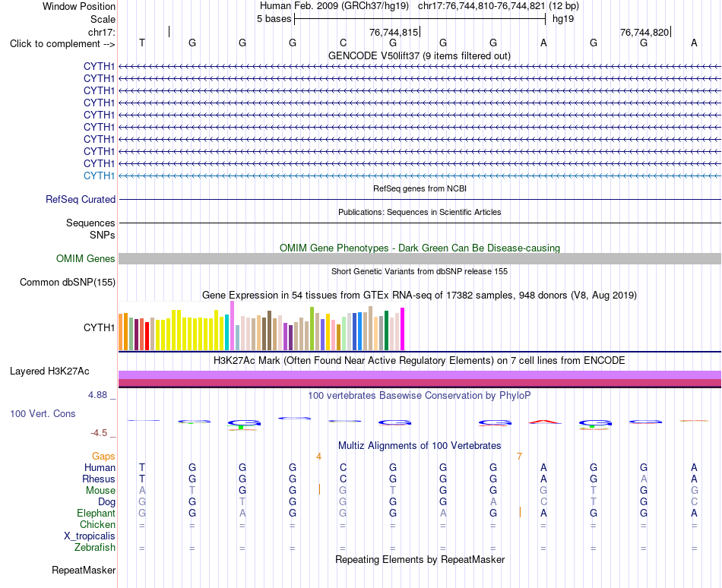Click 'Gene Expression in 54 tissues from GTEx' title
This screenshot has width=722, height=588.
click(x=420, y=296)
